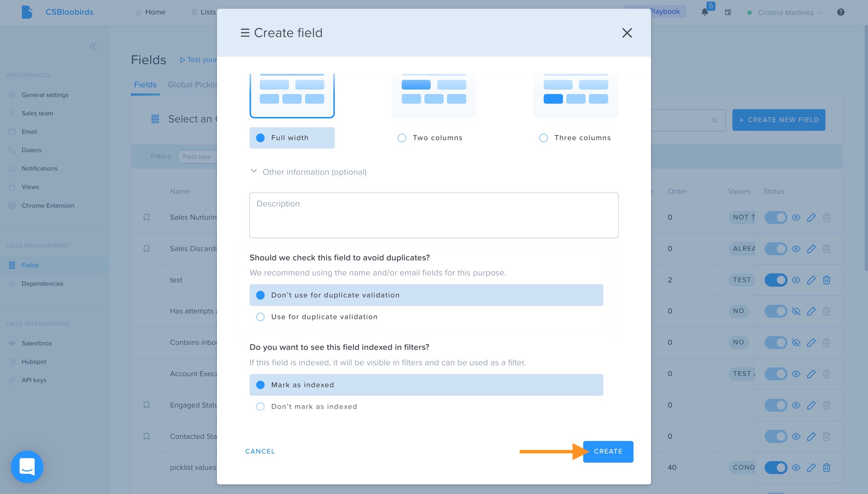Open General settings in sidebar
868x494 pixels.
tap(45, 95)
